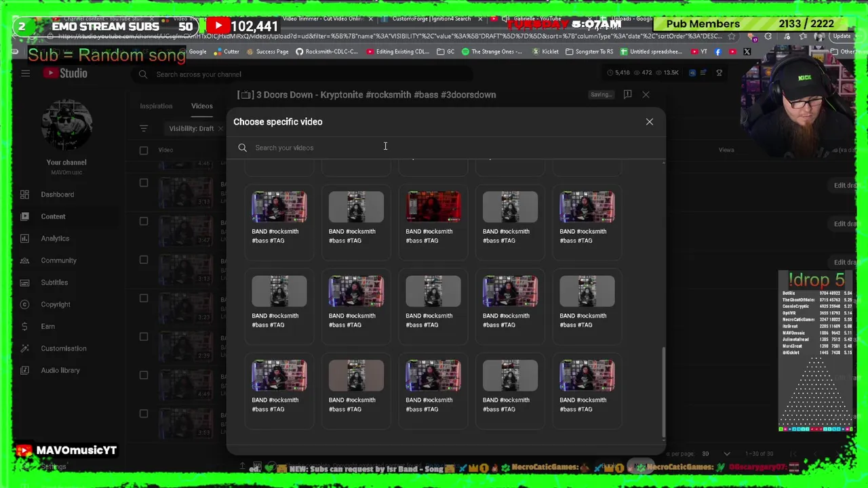
Task: Select the red-tinted video thumbnail in the dialog
Action: pyautogui.click(x=433, y=207)
